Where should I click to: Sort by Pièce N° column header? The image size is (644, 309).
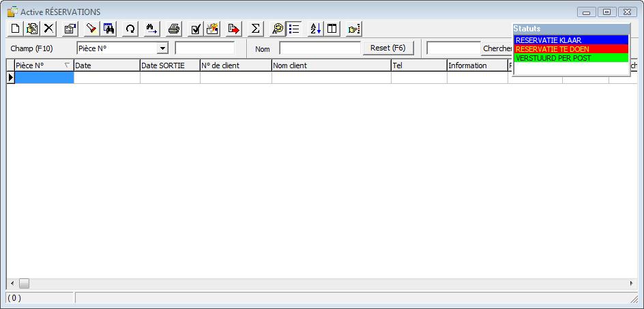44,65
